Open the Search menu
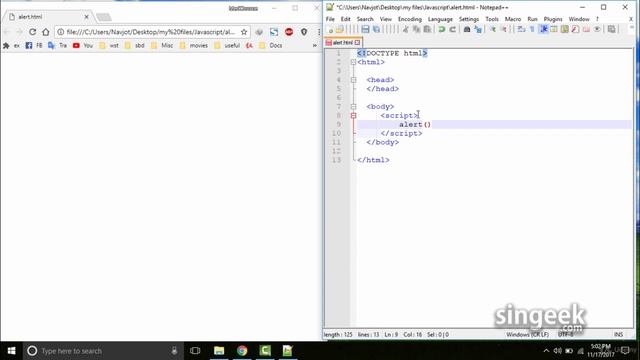 [x=365, y=19]
